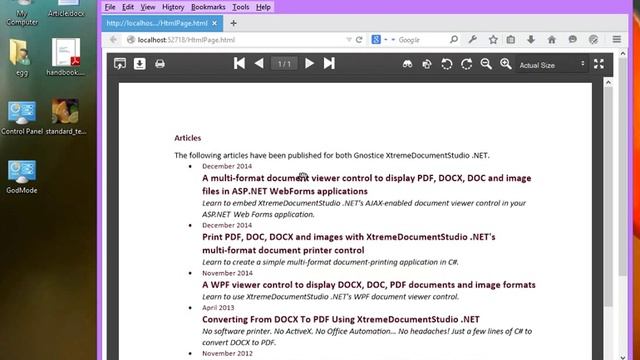
Task: Click the browser page scrollbar down arrow
Action: click(623, 357)
